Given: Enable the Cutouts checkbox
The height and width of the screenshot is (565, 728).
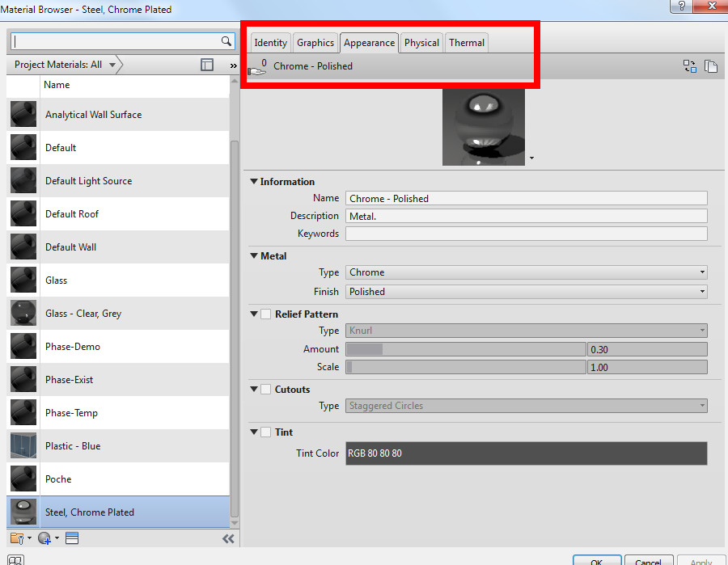Looking at the screenshot, I should tap(265, 389).
